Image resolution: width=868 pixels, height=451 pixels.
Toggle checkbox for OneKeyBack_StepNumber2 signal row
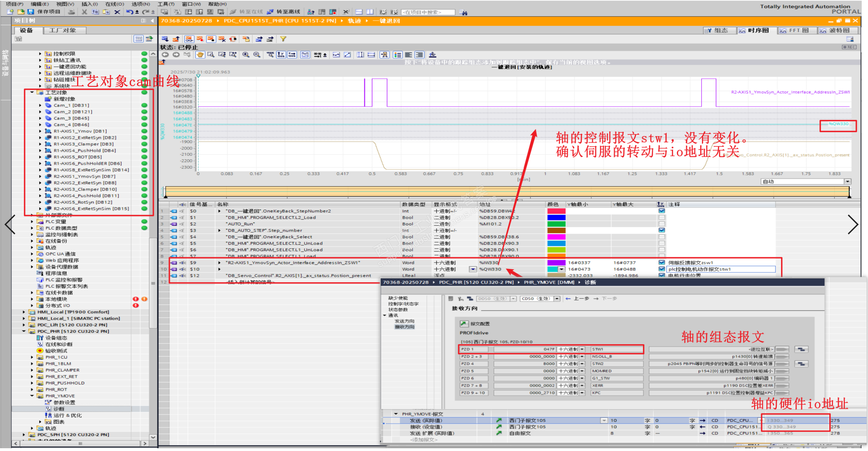pos(661,211)
